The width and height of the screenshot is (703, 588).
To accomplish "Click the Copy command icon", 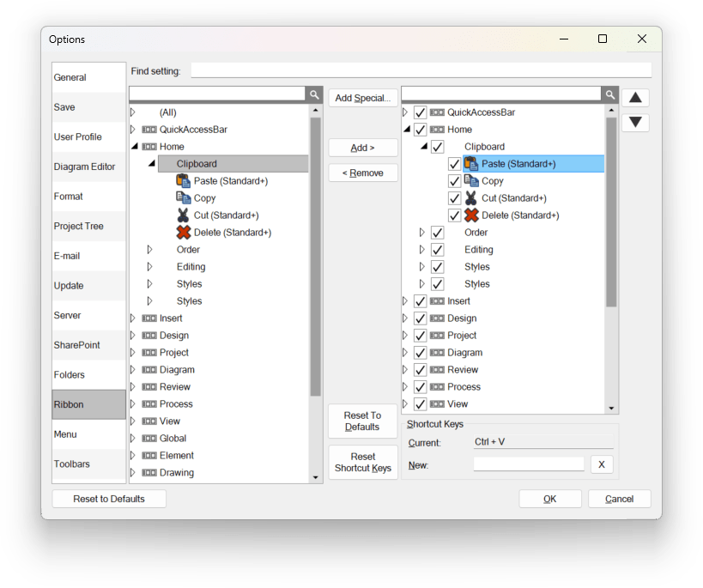I will pos(181,197).
